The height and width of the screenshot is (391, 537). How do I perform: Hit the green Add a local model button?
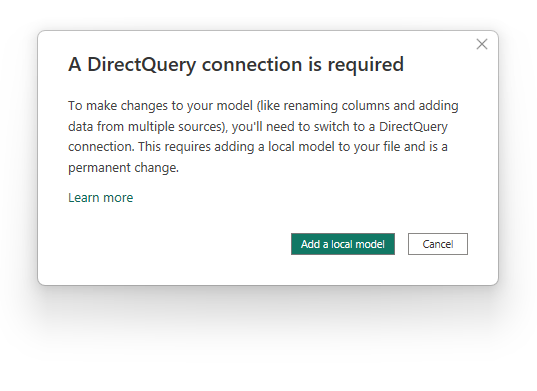(343, 244)
